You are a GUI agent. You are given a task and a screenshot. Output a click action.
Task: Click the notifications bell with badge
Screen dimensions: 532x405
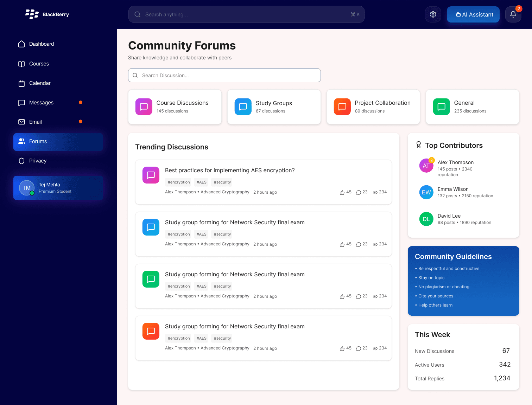click(513, 14)
